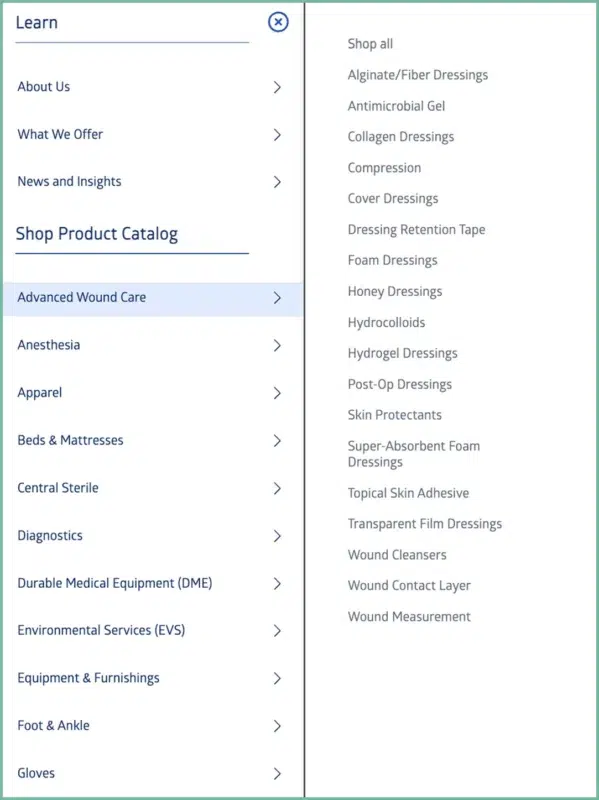The image size is (599, 800).
Task: Click the Shop all link
Action: click(370, 44)
